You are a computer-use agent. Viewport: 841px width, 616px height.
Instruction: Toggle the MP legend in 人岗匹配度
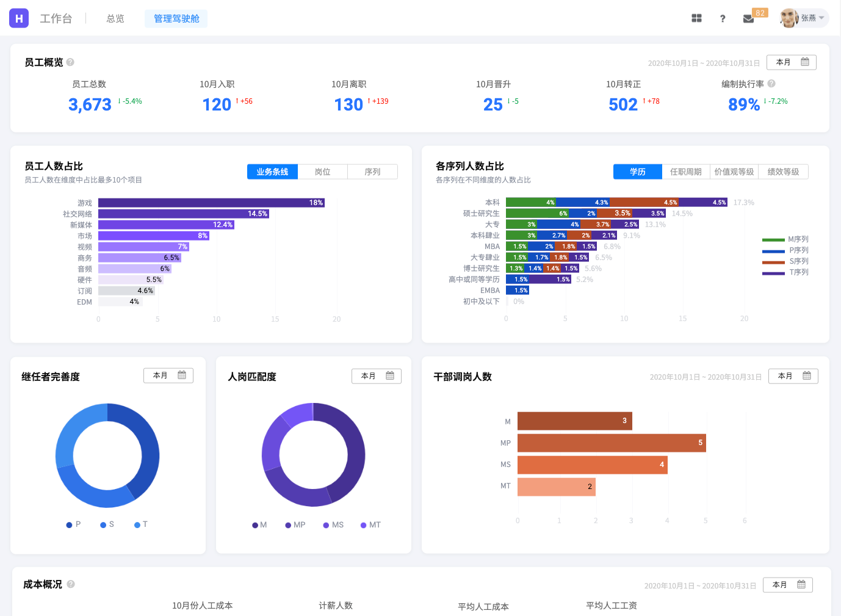tap(295, 525)
